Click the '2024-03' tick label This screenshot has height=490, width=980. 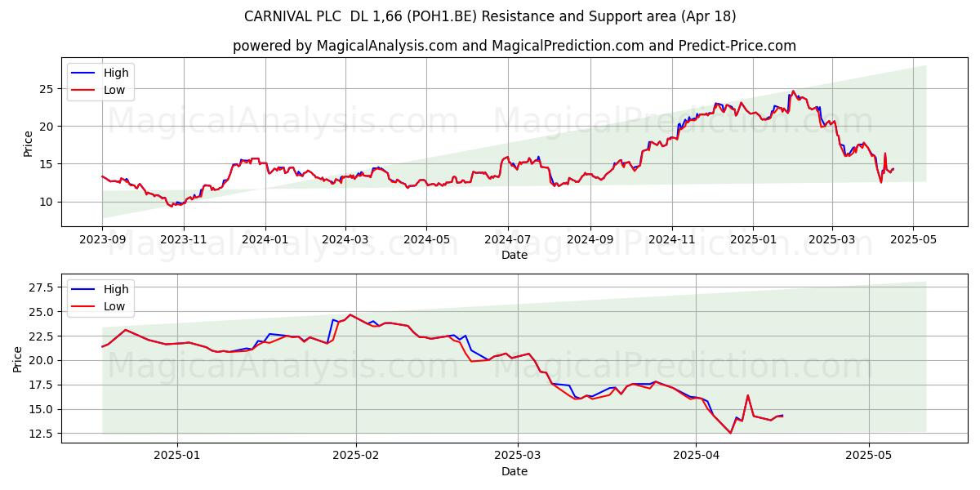345,240
